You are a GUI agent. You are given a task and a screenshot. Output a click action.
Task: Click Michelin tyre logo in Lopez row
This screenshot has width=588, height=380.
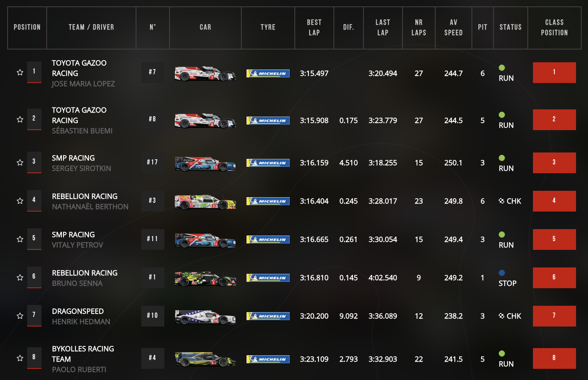(268, 73)
